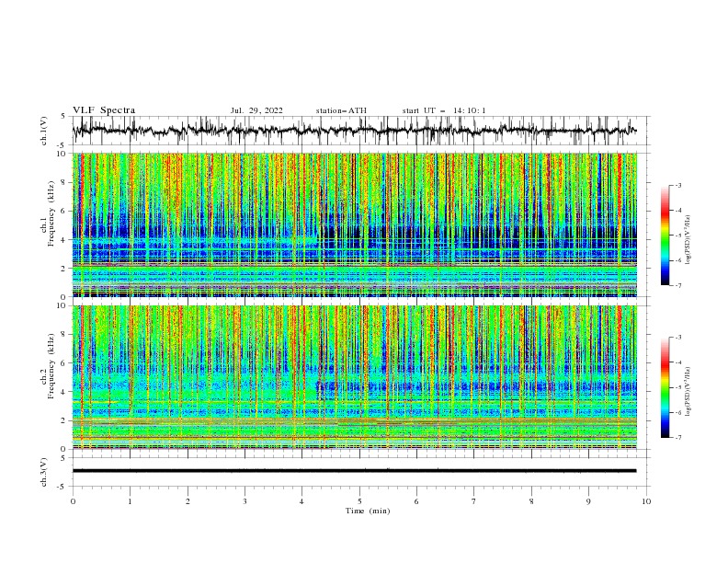The image size is (728, 563).
Task: Click the 'Time (min)' axis title
Action: pos(368,511)
